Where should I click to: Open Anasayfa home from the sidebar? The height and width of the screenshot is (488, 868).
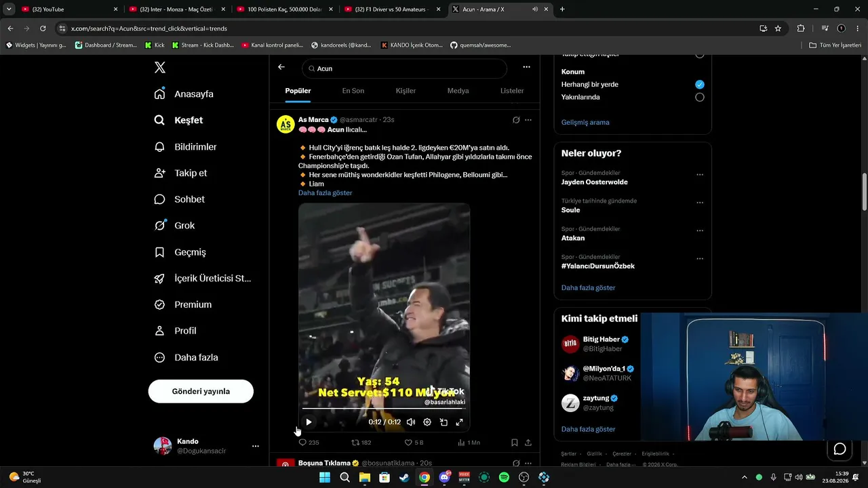tap(184, 94)
